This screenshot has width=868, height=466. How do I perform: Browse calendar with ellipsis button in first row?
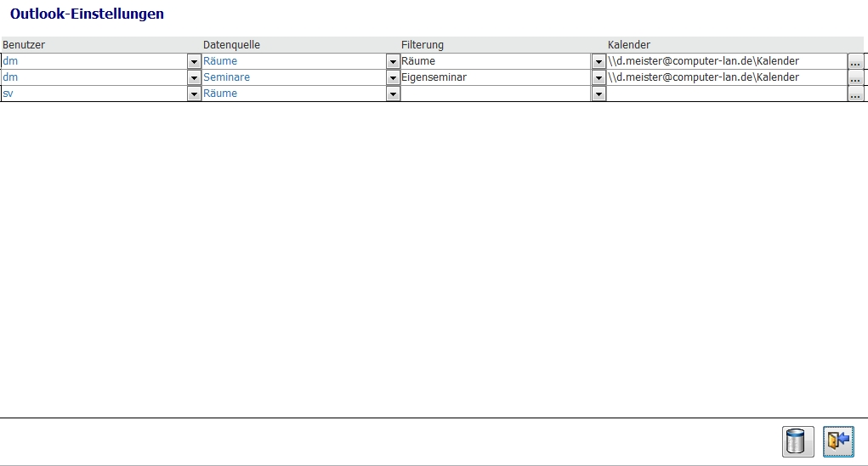(x=854, y=62)
